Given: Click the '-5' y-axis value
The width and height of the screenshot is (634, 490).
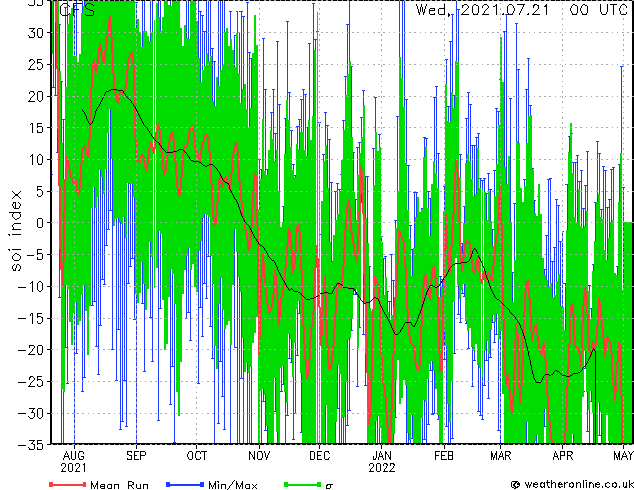Looking at the screenshot, I should click(35, 255).
